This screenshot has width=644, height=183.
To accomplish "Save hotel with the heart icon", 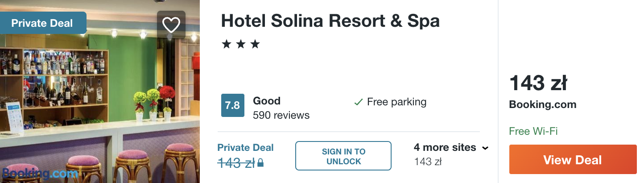I will tap(171, 25).
